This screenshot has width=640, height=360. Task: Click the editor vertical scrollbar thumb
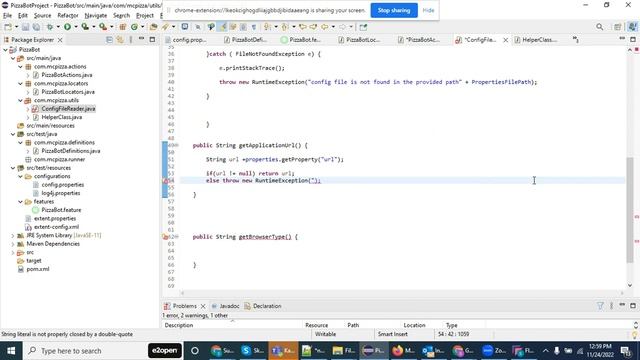[630, 210]
